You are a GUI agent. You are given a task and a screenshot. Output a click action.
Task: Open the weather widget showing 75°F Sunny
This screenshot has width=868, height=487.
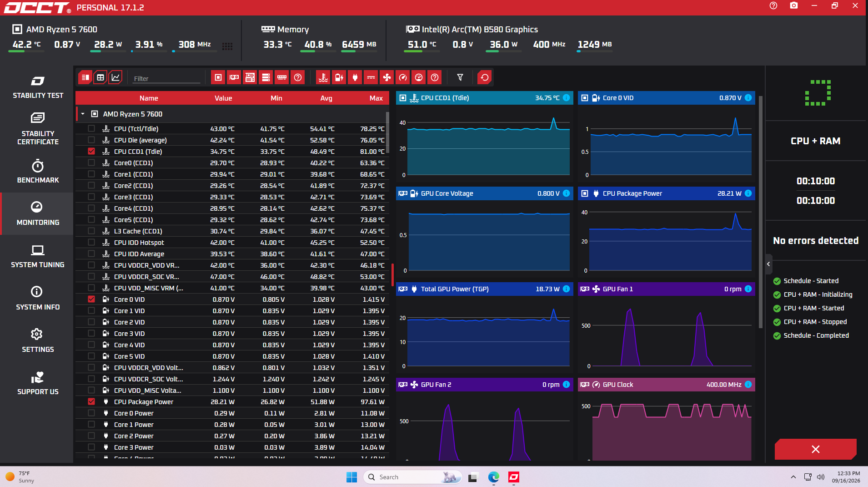(x=20, y=477)
